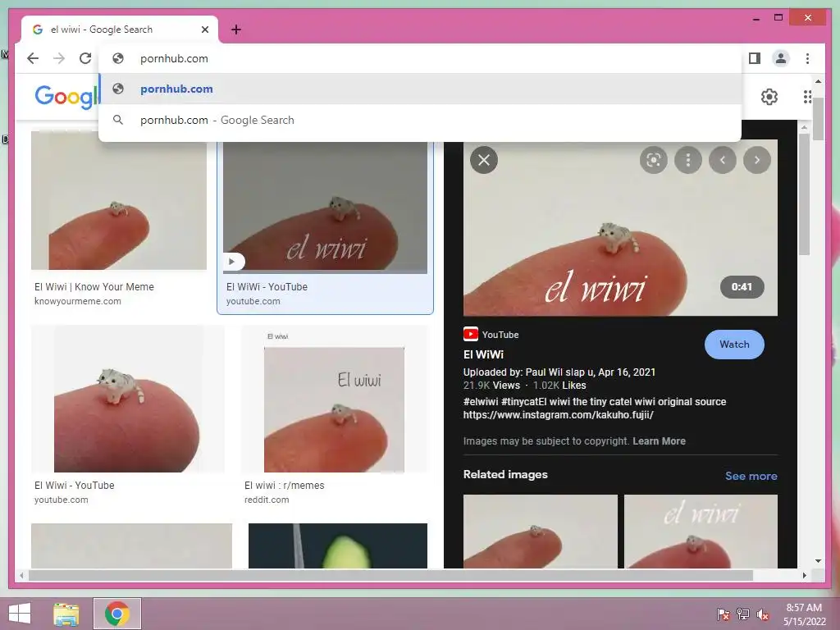Viewport: 840px width, 630px height.
Task: Reload the current page
Action: click(x=85, y=58)
